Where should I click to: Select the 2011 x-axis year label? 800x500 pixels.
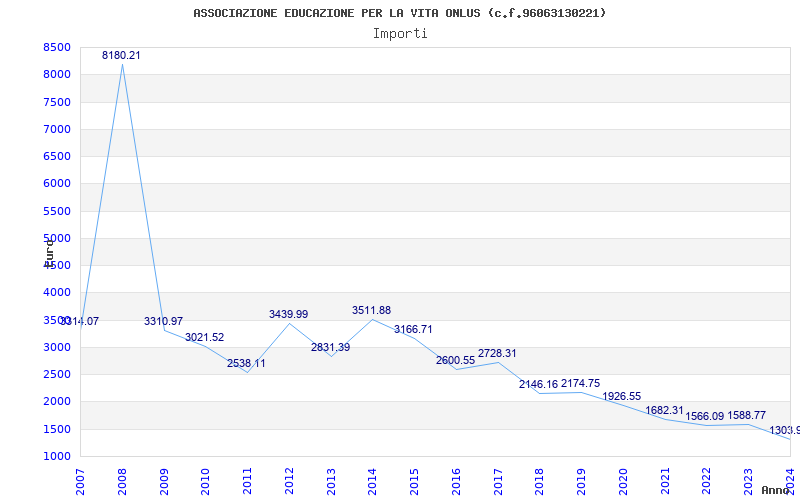(247, 482)
